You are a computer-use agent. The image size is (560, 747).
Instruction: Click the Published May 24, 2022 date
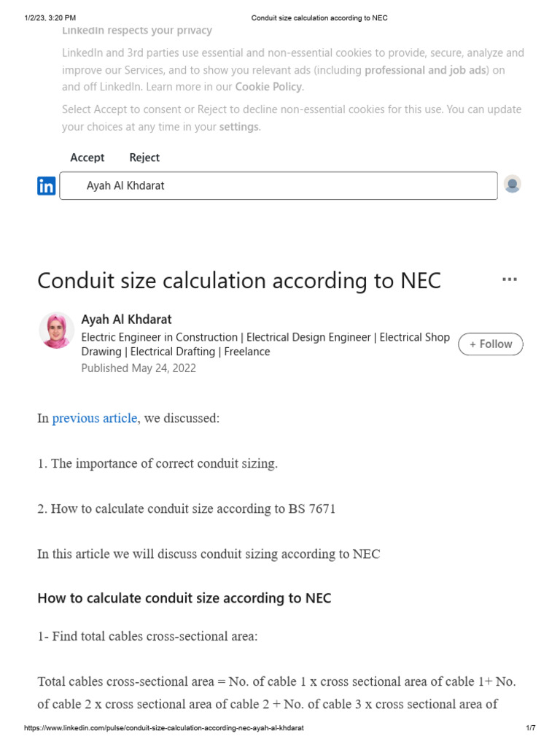point(139,368)
